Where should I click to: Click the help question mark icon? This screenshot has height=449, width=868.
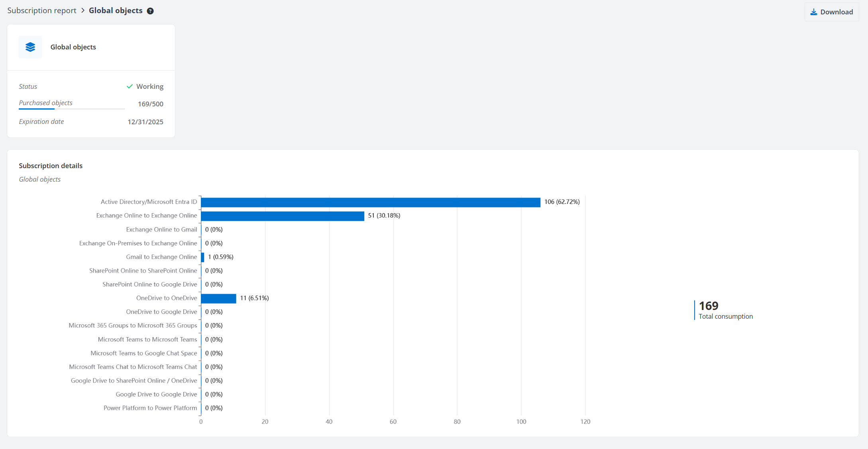point(150,11)
